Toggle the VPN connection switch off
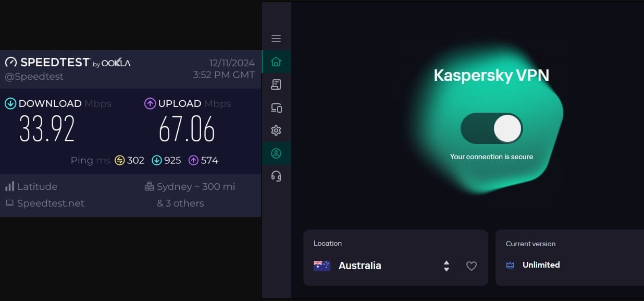The width and height of the screenshot is (644, 301). coord(492,128)
